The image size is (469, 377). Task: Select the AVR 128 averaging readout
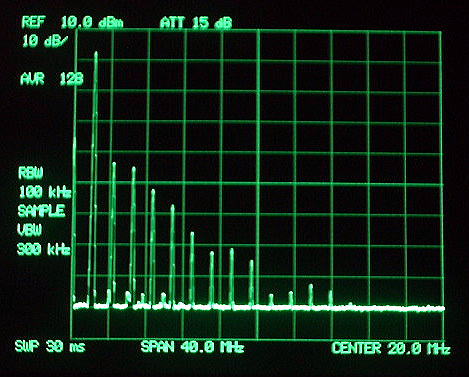click(52, 79)
